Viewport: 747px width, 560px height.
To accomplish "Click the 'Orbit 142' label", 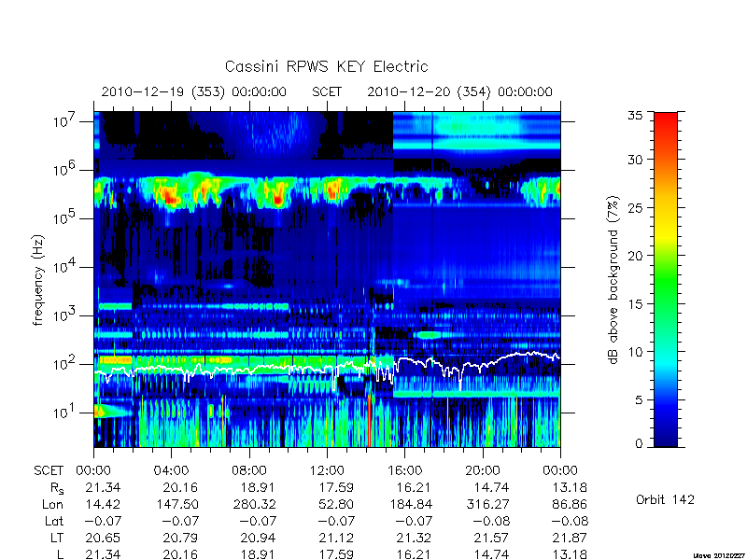I will [x=665, y=499].
